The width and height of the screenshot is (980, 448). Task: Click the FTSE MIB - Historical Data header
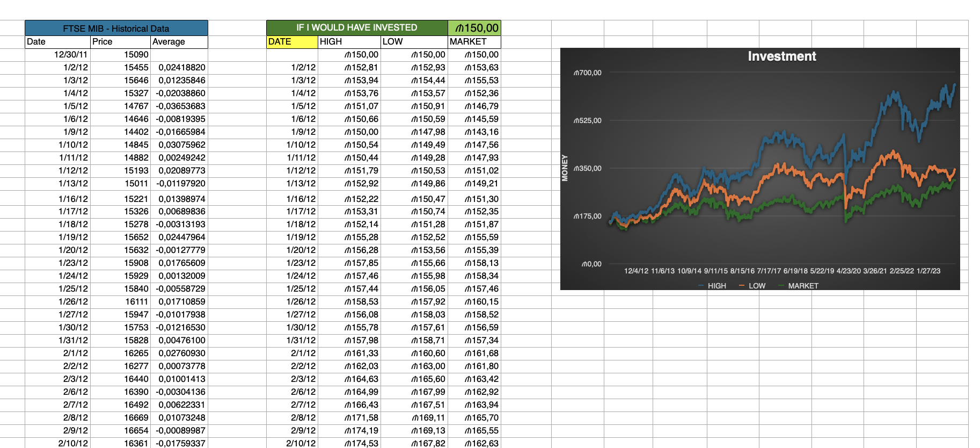pos(116,28)
